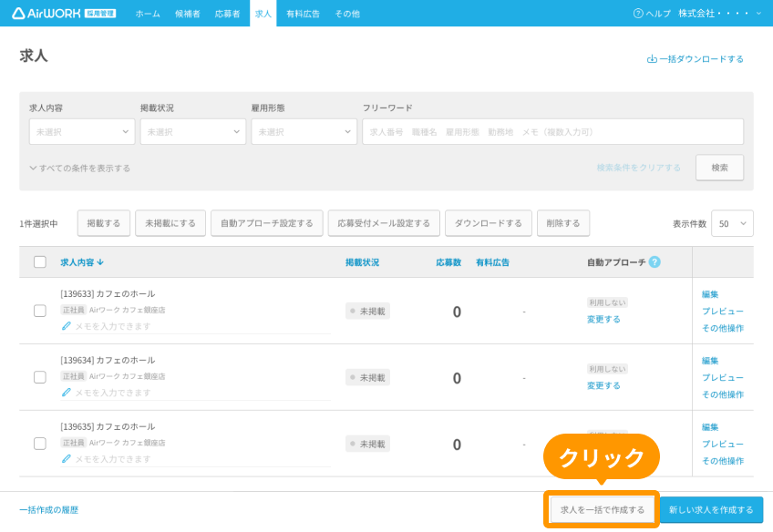Click job title [139635] カフェのホール
Viewport: 773px width, 532px height.
point(108,426)
